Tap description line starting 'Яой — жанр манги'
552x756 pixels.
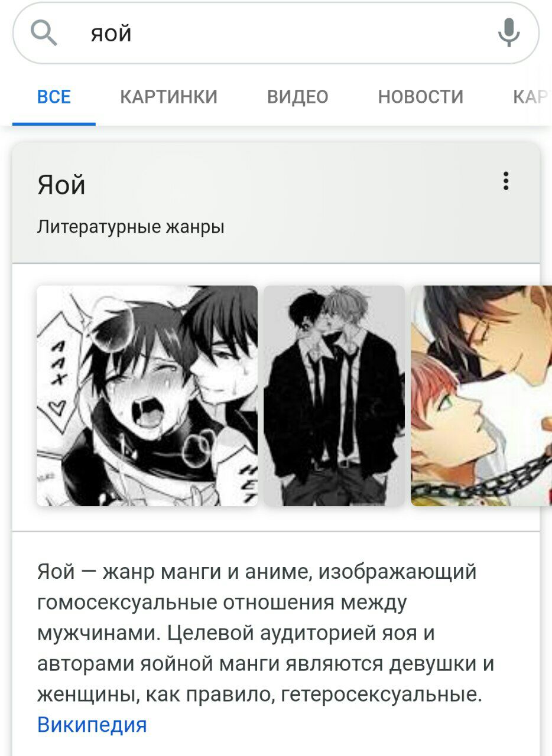point(257,572)
